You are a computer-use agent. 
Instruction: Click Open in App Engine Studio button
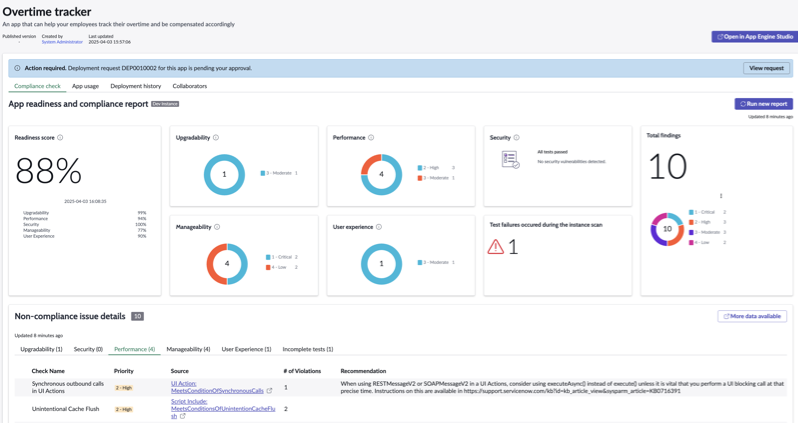[x=754, y=37]
